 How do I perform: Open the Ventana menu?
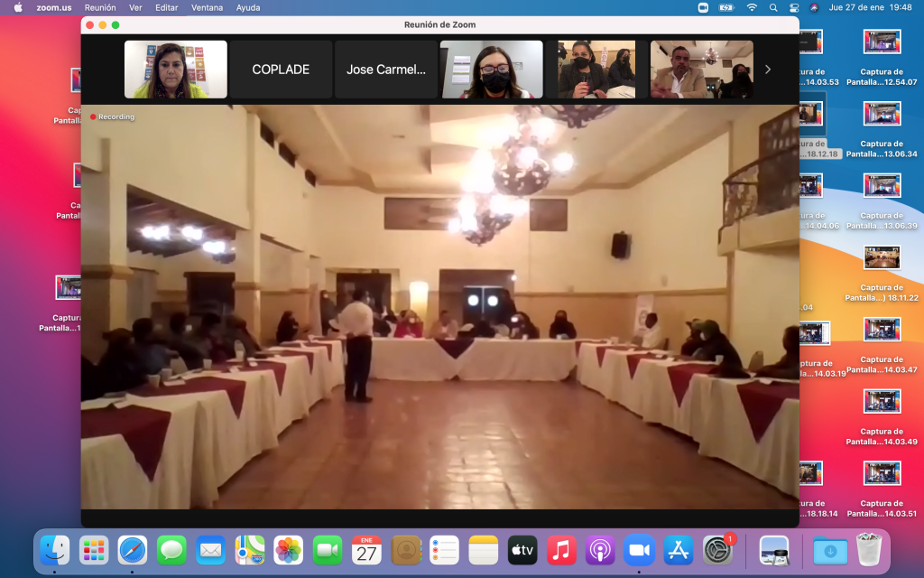pyautogui.click(x=207, y=7)
